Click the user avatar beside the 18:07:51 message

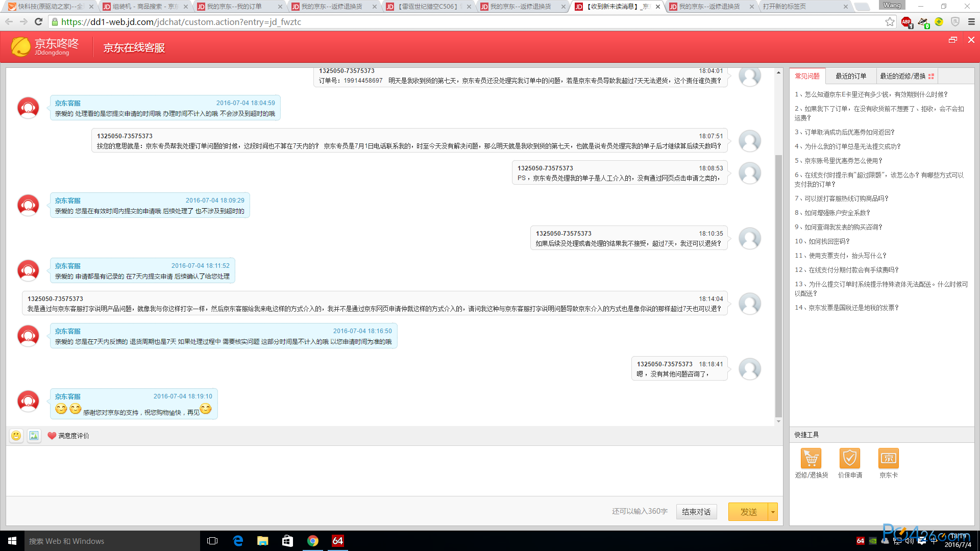[x=750, y=141]
